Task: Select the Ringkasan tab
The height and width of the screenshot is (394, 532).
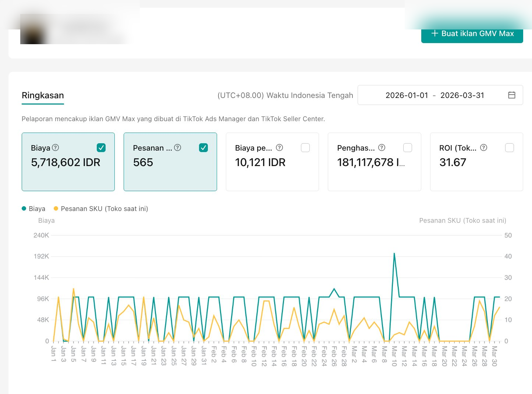Action: pos(43,96)
